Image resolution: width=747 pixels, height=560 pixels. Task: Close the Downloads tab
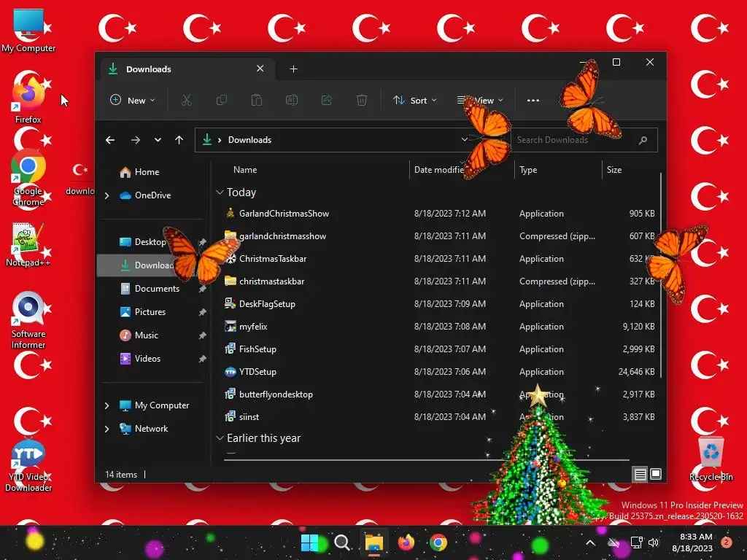pyautogui.click(x=260, y=69)
